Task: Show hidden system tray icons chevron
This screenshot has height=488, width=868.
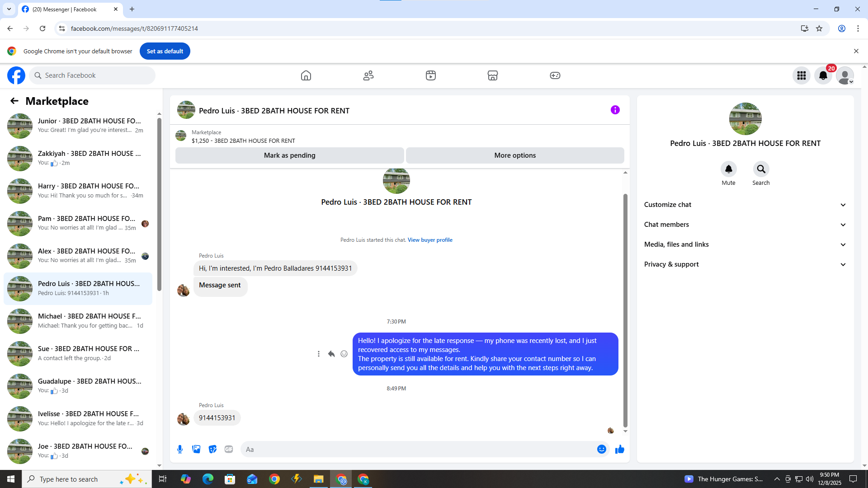Action: coord(777,479)
